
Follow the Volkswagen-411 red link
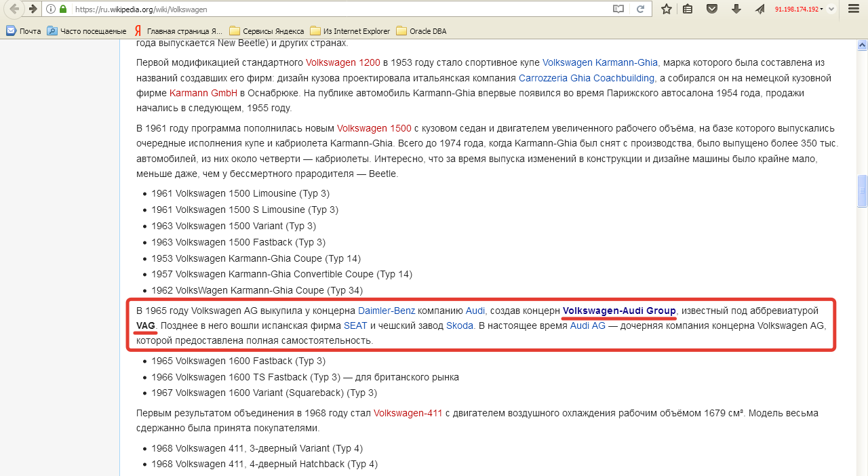(x=408, y=413)
